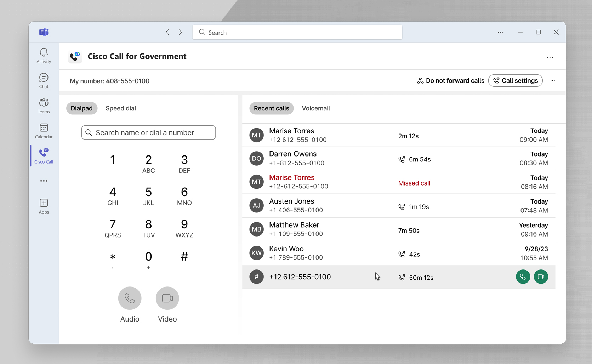592x364 pixels.
Task: Go to Teams in the sidebar
Action: (44, 106)
